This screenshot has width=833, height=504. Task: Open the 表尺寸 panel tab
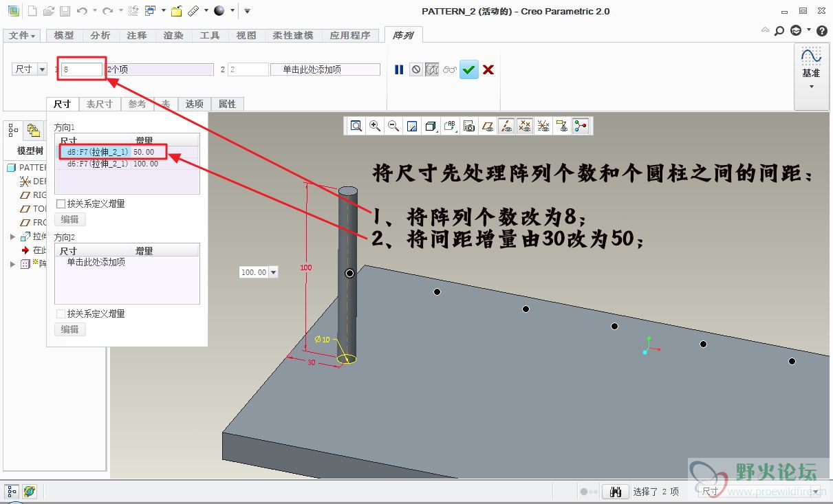pyautogui.click(x=99, y=104)
